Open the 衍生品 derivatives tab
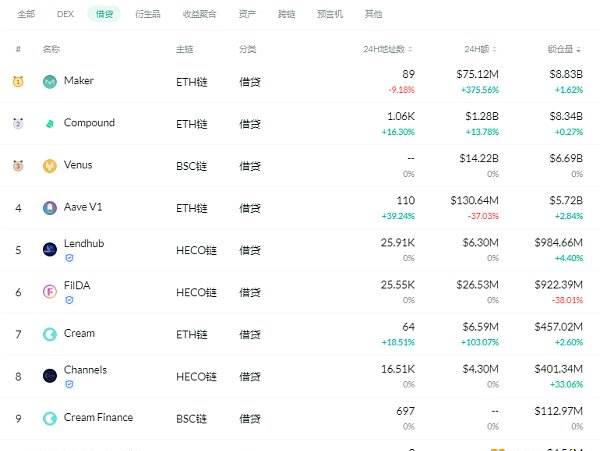The width and height of the screenshot is (600, 451). [x=148, y=15]
